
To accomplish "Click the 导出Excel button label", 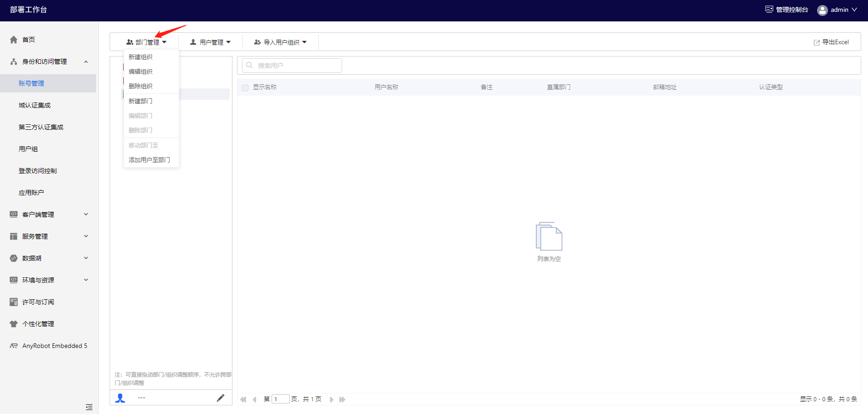I will 836,42.
